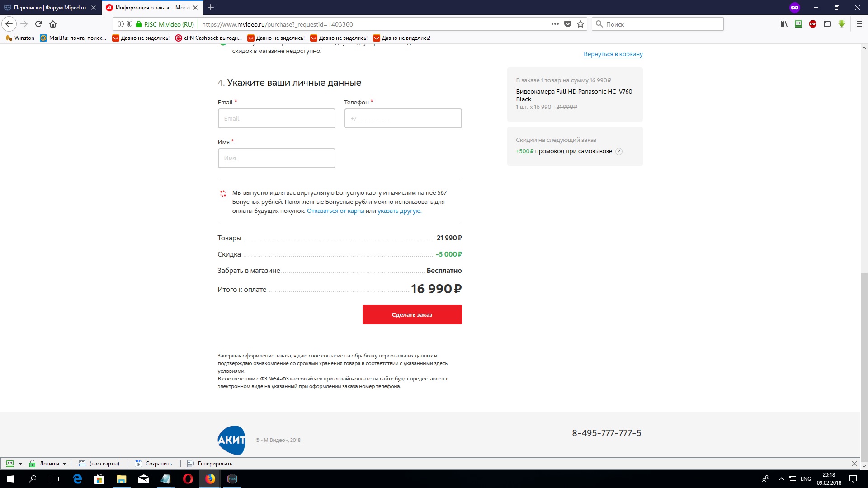Open File Explorer from taskbar
Image resolution: width=868 pixels, height=488 pixels.
pyautogui.click(x=121, y=479)
